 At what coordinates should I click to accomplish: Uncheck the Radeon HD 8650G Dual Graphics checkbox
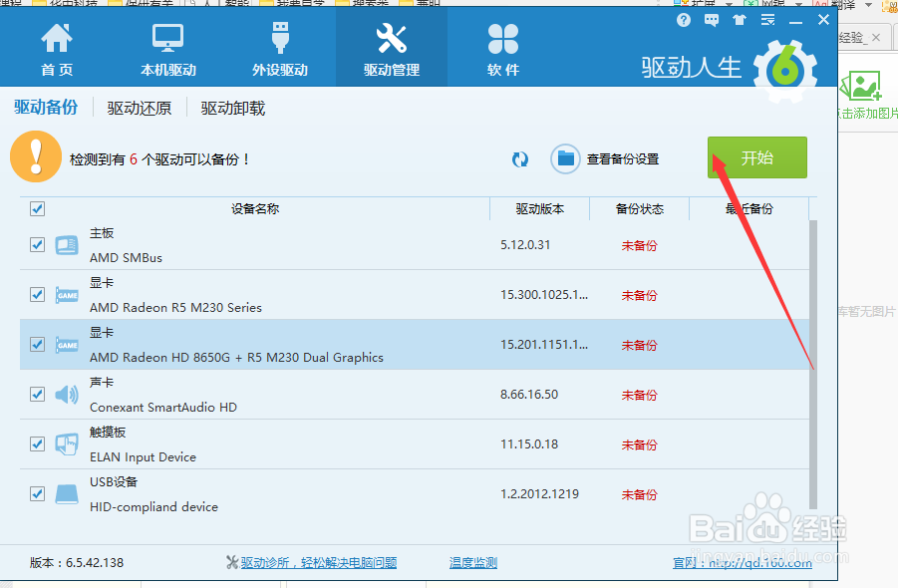[37, 344]
